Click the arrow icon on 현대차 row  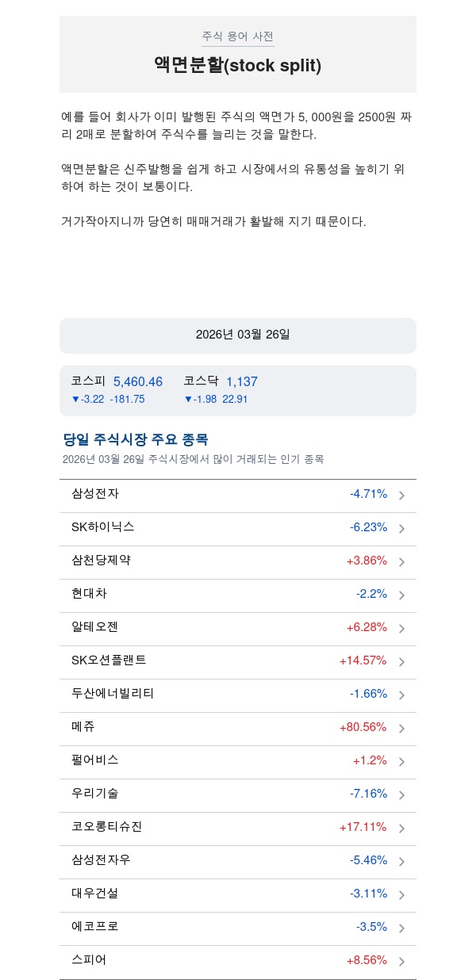click(x=401, y=595)
